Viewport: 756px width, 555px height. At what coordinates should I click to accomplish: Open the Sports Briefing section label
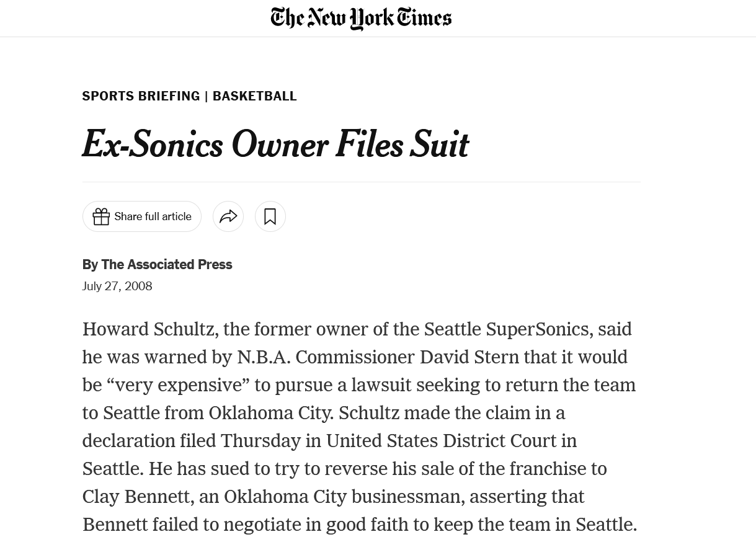coord(141,96)
